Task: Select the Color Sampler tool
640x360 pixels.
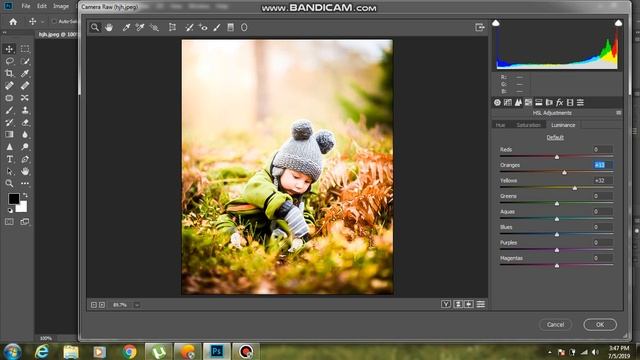Action: click(x=140, y=27)
